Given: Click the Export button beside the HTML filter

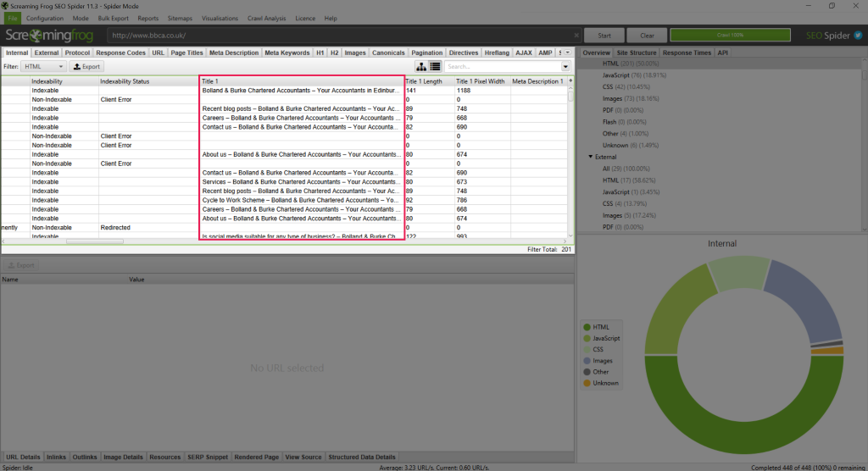Looking at the screenshot, I should pos(87,66).
